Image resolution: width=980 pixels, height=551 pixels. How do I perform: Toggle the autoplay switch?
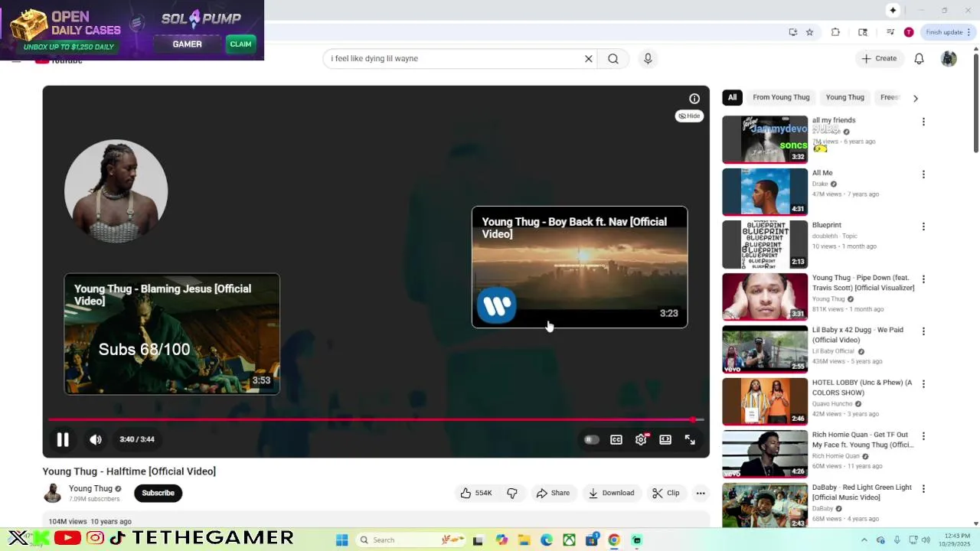(591, 439)
